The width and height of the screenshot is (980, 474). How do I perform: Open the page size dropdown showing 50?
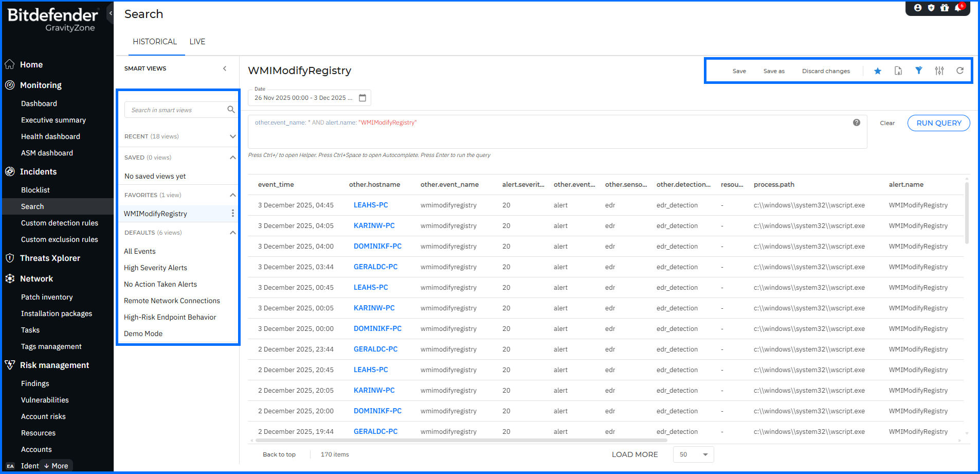(x=693, y=454)
